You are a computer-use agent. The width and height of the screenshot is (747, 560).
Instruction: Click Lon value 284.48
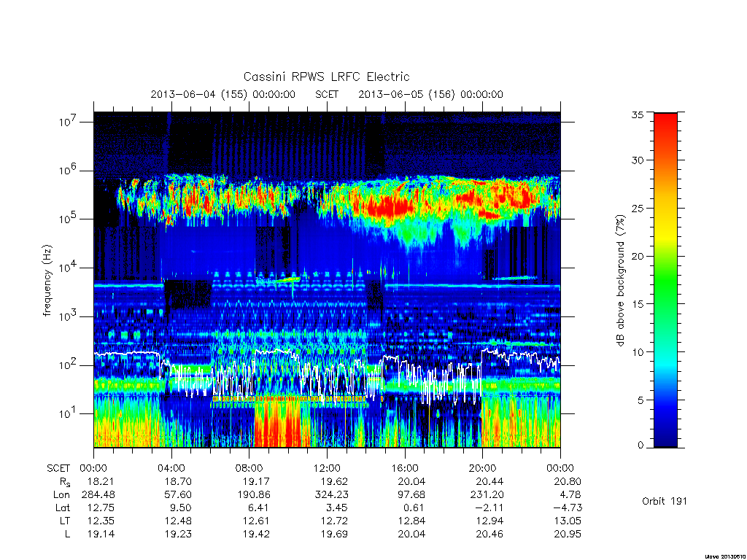coord(98,495)
